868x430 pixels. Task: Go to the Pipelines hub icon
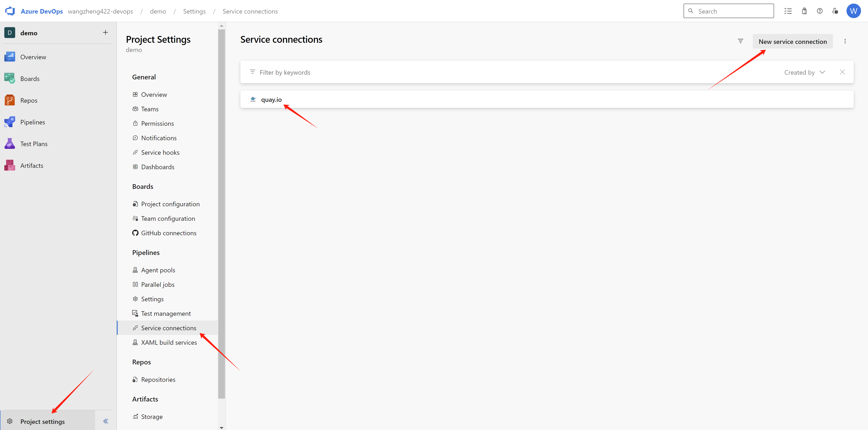click(x=10, y=122)
